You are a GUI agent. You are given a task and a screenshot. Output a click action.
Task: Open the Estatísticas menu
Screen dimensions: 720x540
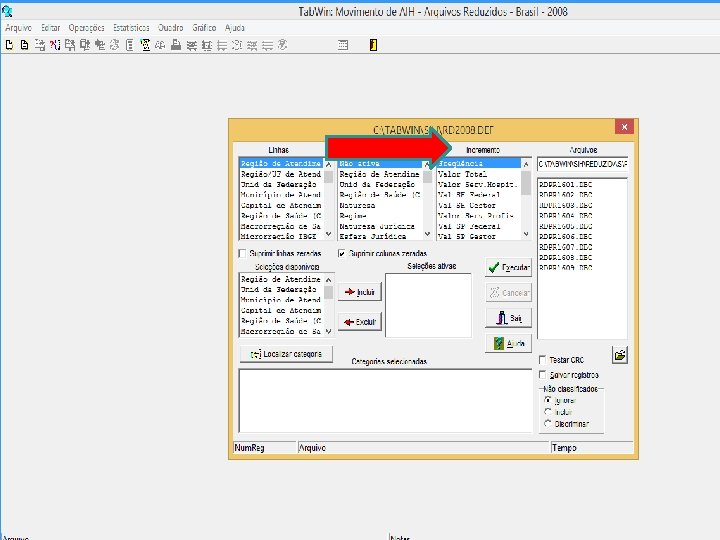pyautogui.click(x=131, y=28)
